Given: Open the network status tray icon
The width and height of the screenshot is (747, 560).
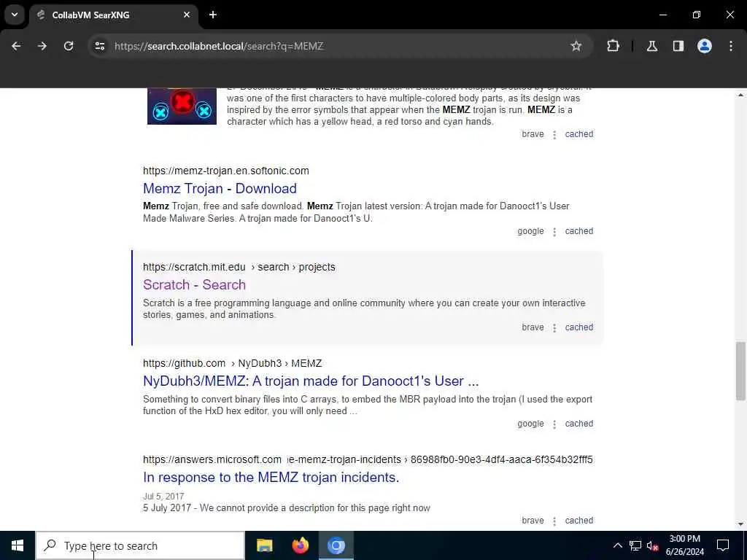Looking at the screenshot, I should tap(635, 545).
